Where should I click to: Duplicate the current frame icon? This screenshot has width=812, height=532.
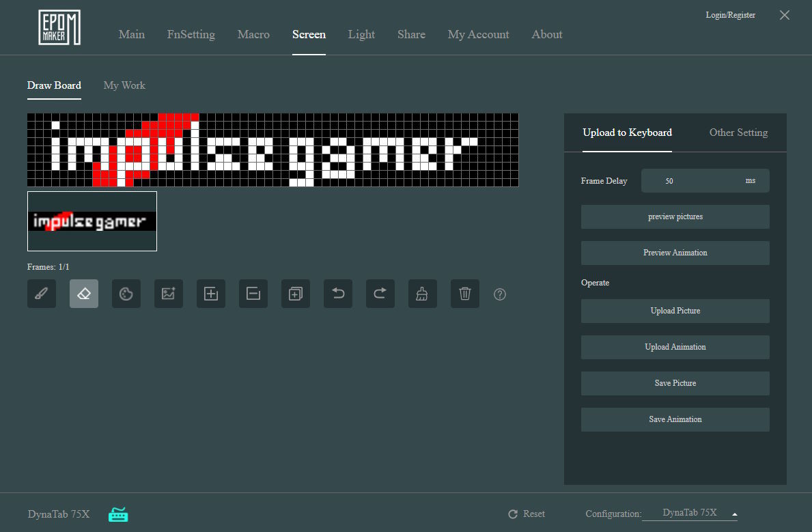click(296, 294)
